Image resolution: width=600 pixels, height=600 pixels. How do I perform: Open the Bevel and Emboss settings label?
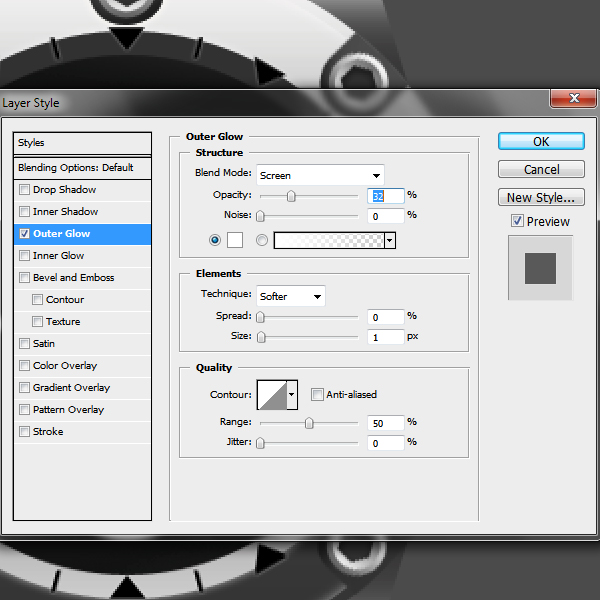pyautogui.click(x=73, y=277)
